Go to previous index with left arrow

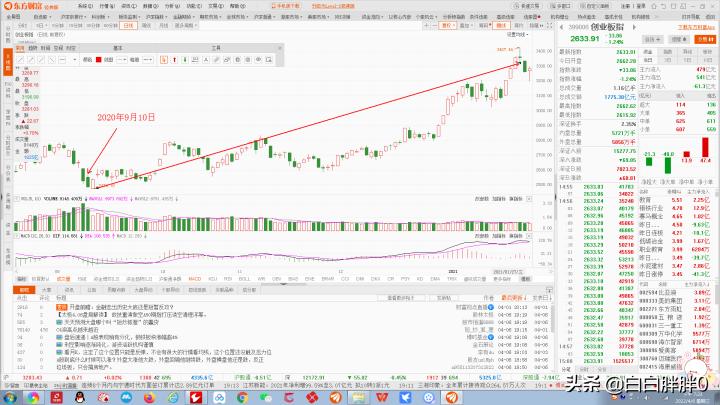(561, 28)
